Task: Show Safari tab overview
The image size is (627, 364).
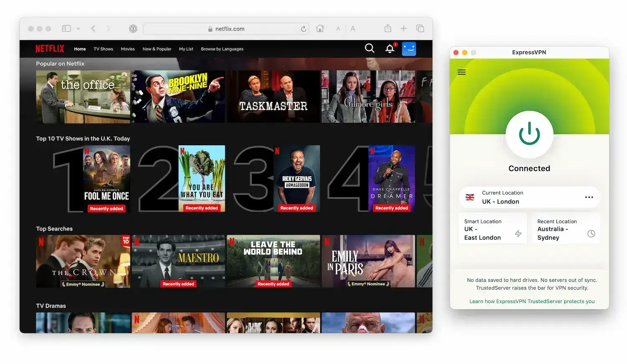Action: click(420, 28)
